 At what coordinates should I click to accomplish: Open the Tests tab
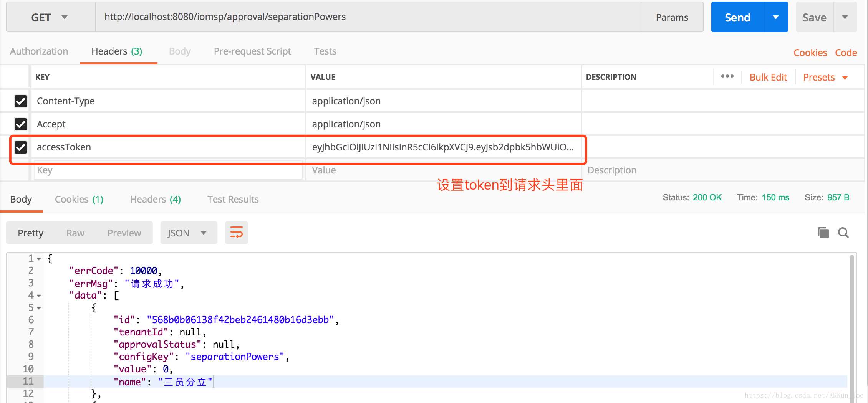point(325,51)
